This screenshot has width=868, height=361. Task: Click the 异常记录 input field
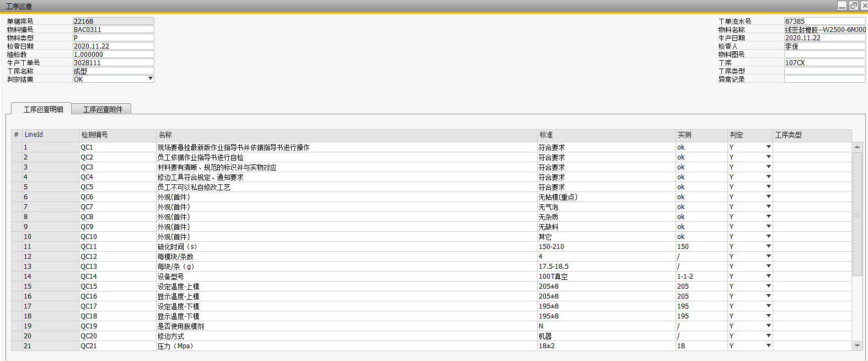pyautogui.click(x=824, y=79)
